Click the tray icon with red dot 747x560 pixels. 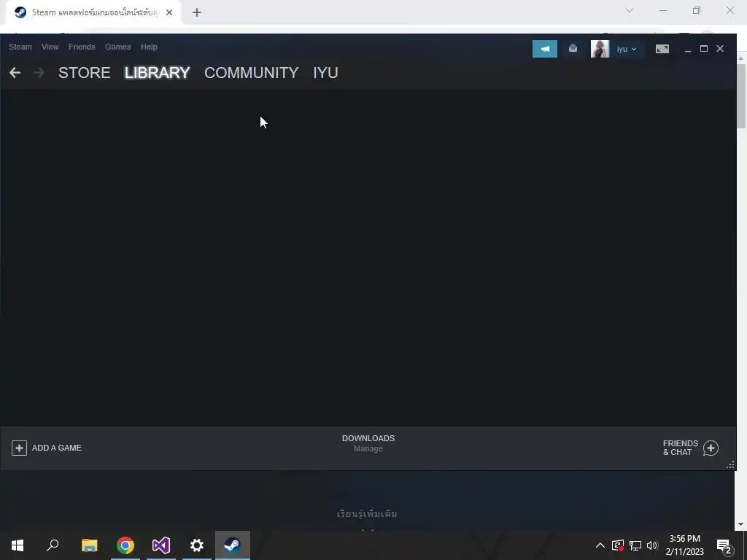tap(618, 545)
